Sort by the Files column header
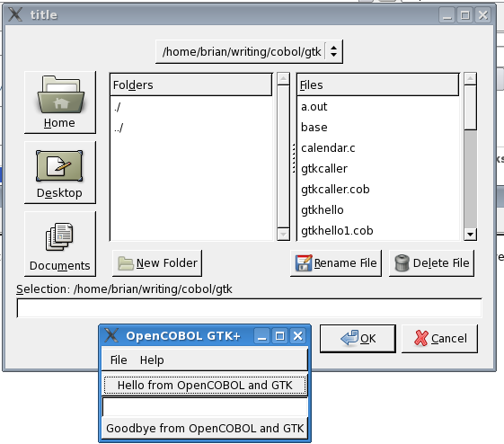Viewport: 504px width, 444px height. (378, 84)
